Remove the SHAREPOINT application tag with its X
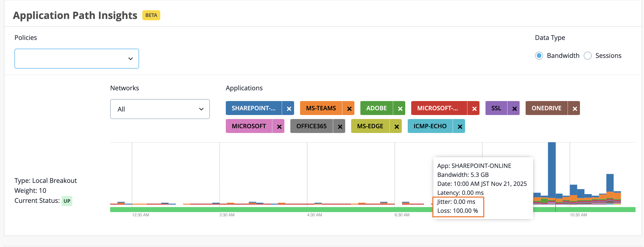This screenshot has width=644, height=247. tap(289, 108)
